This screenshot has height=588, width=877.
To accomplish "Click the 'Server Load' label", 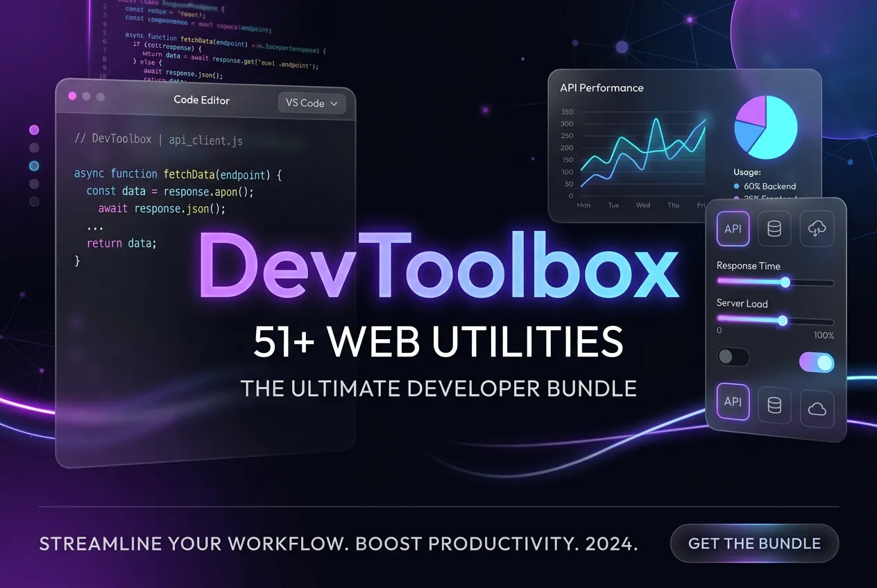I will (742, 304).
